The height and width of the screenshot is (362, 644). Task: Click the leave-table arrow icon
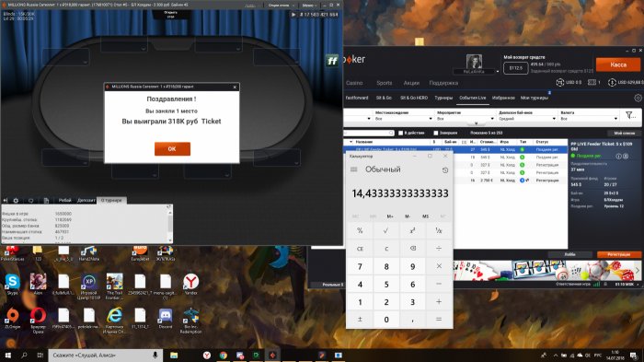[6, 200]
